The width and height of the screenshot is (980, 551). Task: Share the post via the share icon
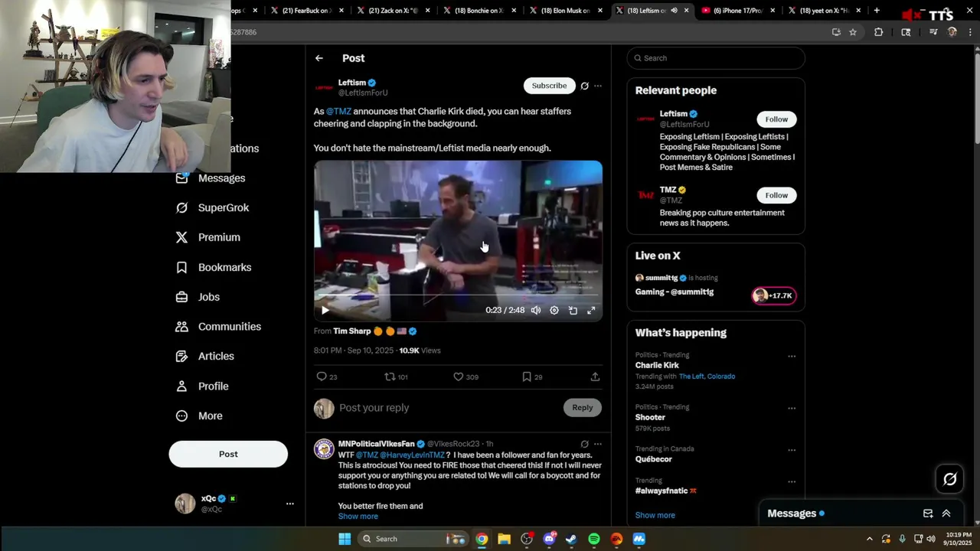tap(595, 377)
